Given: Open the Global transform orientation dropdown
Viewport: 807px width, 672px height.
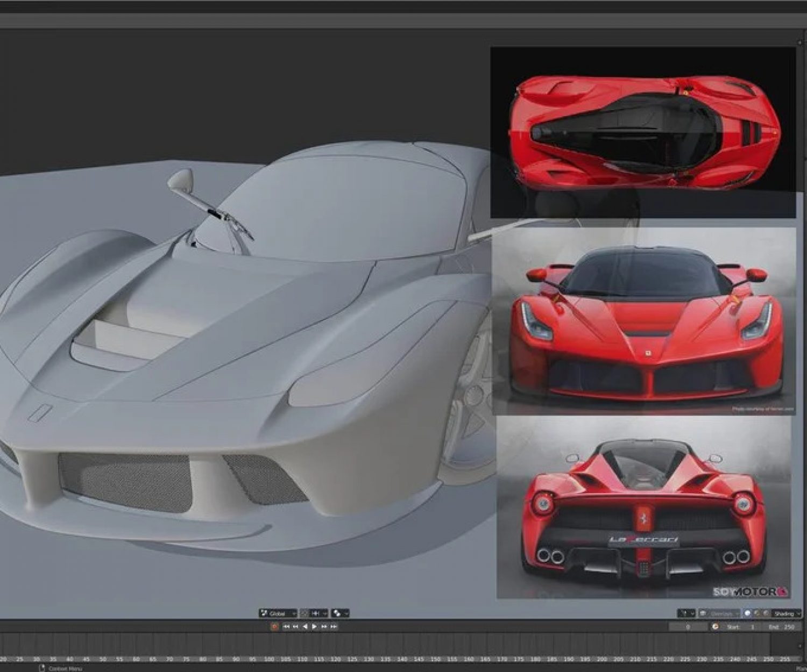Looking at the screenshot, I should (x=278, y=613).
